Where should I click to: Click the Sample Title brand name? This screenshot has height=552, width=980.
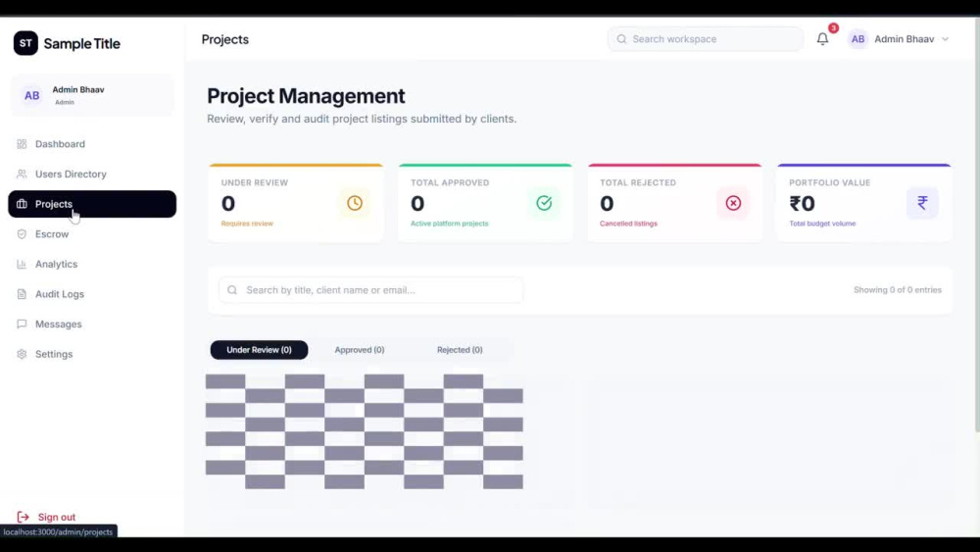click(82, 44)
